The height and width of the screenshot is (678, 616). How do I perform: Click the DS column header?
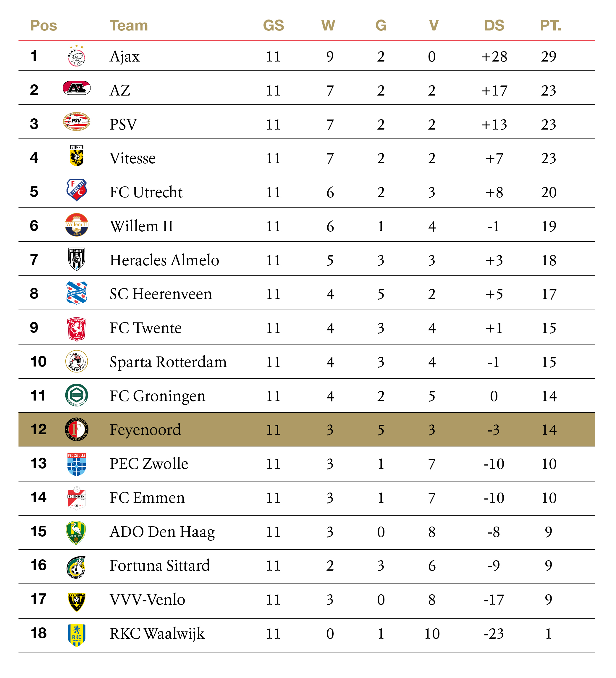494,25
